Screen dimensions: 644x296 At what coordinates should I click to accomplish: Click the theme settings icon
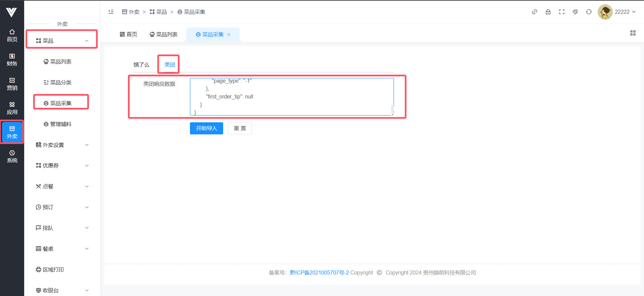tap(575, 12)
